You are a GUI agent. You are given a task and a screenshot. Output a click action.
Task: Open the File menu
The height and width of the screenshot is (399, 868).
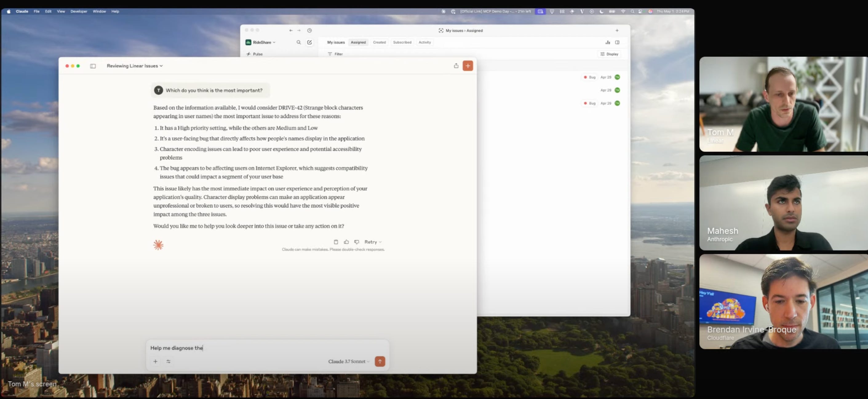(36, 11)
